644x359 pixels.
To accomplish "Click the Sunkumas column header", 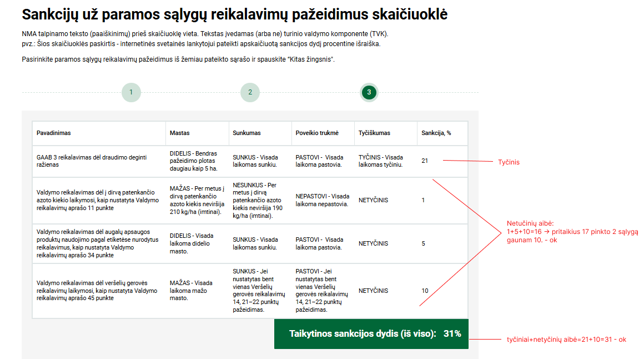I will [x=246, y=133].
